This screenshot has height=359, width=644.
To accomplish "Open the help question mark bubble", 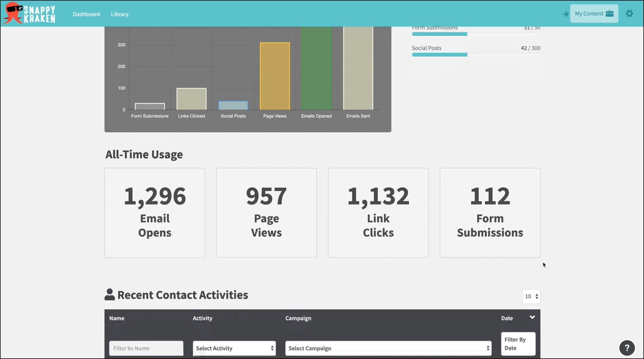I will 627,348.
